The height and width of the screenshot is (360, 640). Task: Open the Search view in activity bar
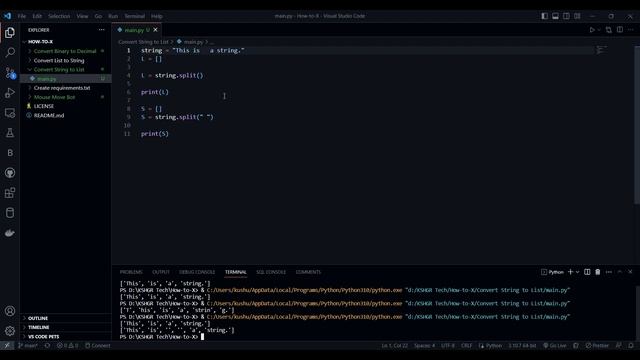tap(10, 52)
